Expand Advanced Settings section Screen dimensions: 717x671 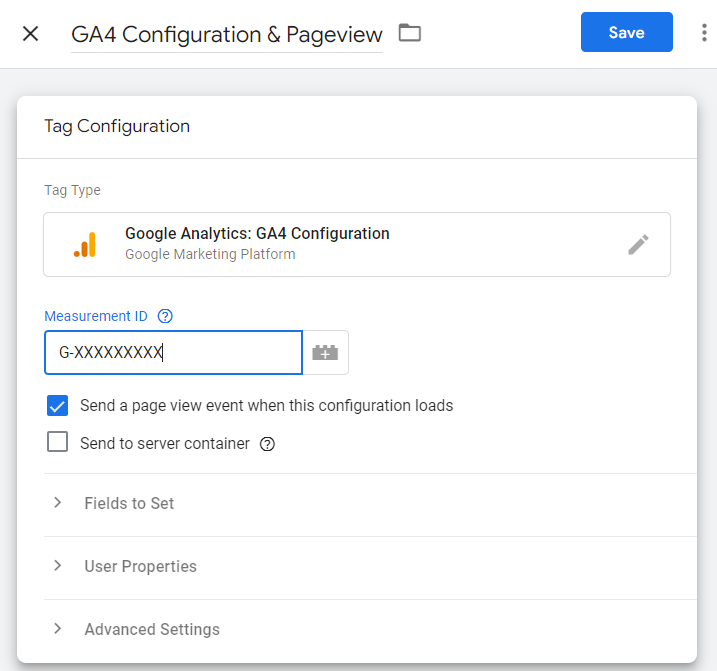[152, 629]
